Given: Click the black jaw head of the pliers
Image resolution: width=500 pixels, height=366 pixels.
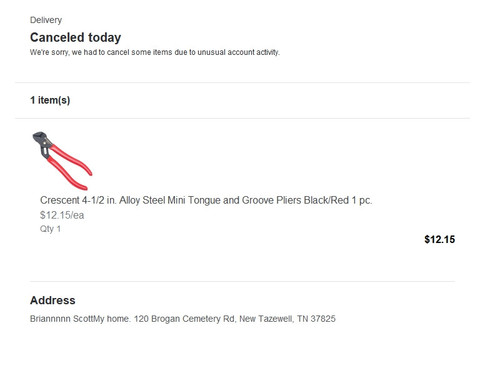Looking at the screenshot, I should (x=41, y=143).
